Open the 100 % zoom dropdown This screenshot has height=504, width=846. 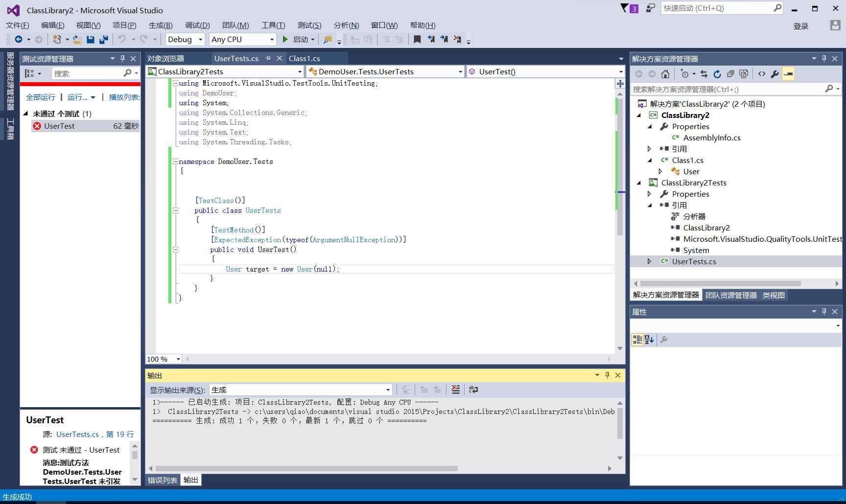pos(178,359)
